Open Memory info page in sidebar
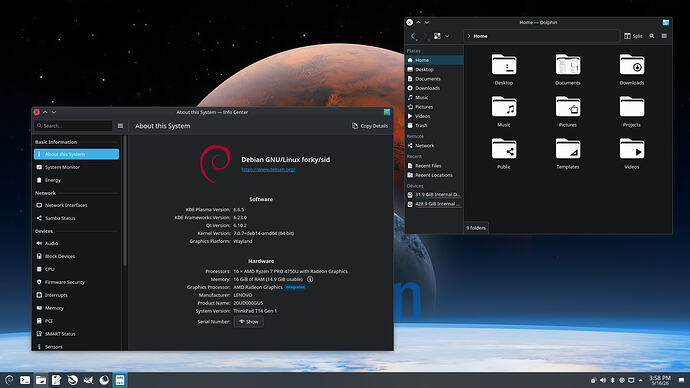 point(76,308)
